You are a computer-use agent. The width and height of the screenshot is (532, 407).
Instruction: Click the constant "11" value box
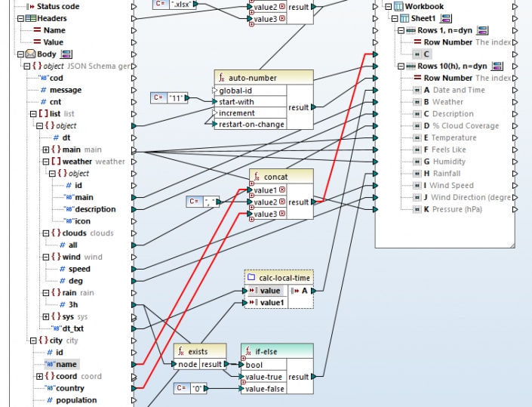176,98
